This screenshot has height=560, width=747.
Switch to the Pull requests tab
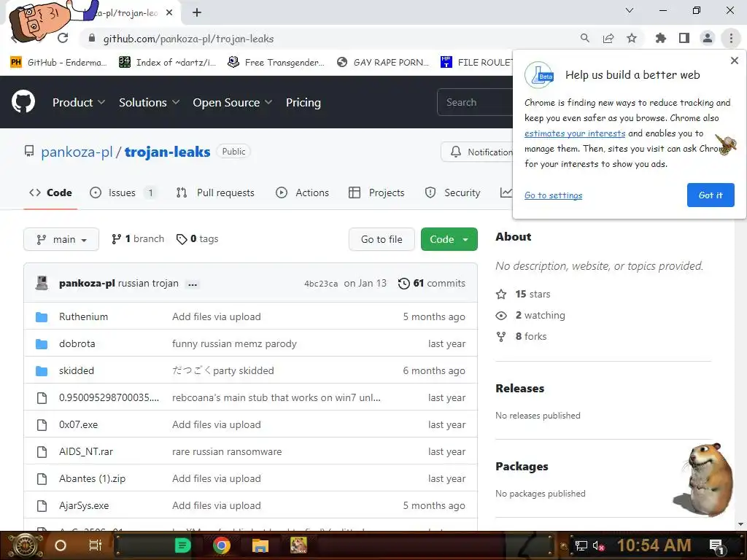coord(215,192)
